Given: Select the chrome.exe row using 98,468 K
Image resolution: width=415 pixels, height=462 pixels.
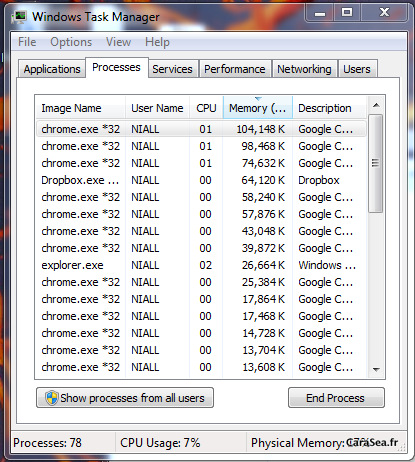Looking at the screenshot, I should click(201, 146).
